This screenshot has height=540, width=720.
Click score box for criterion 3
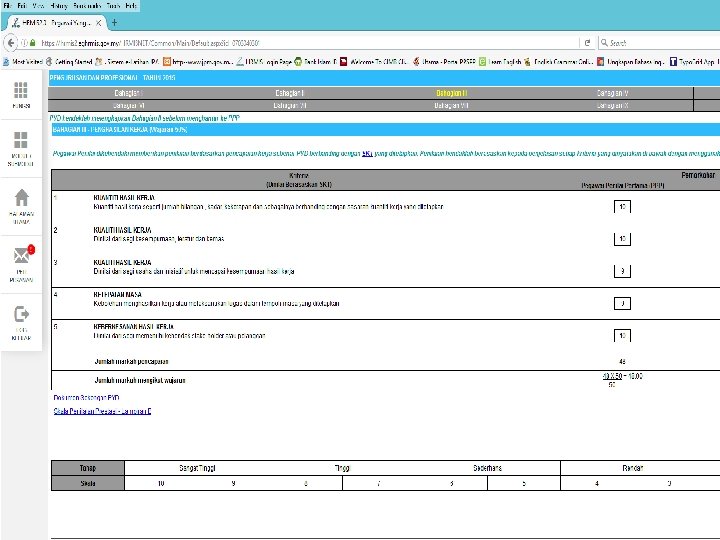(x=622, y=271)
